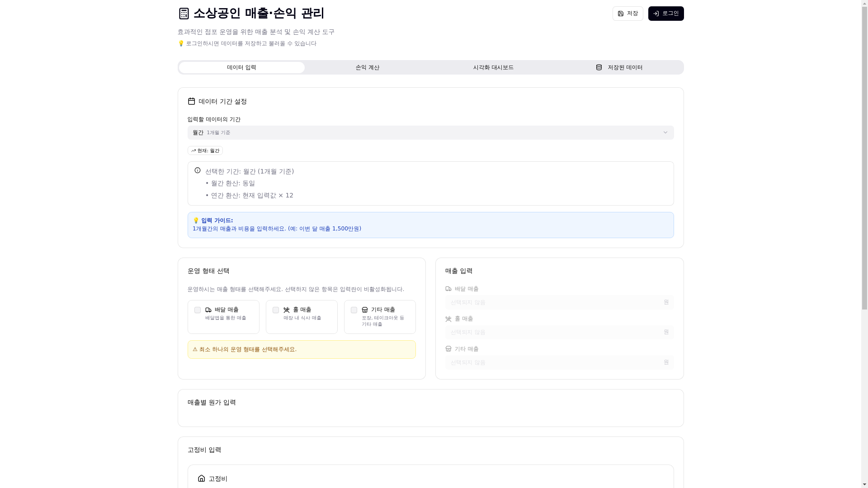
Task: Click the calculator logo icon in header
Action: point(184,14)
